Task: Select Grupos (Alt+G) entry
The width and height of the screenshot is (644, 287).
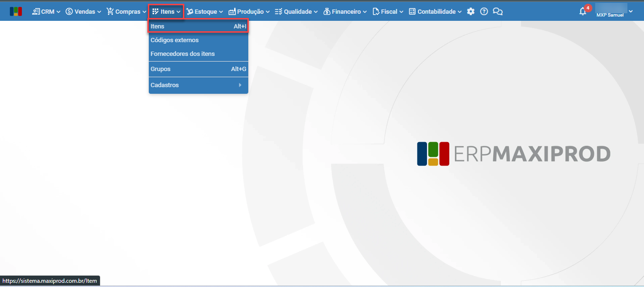Action: [x=199, y=69]
